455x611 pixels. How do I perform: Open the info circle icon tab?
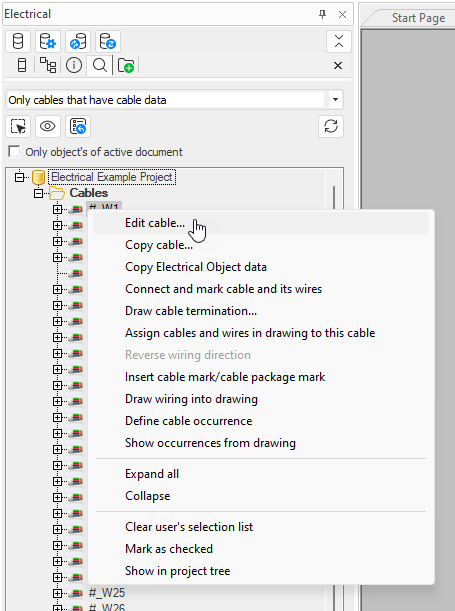tap(74, 65)
